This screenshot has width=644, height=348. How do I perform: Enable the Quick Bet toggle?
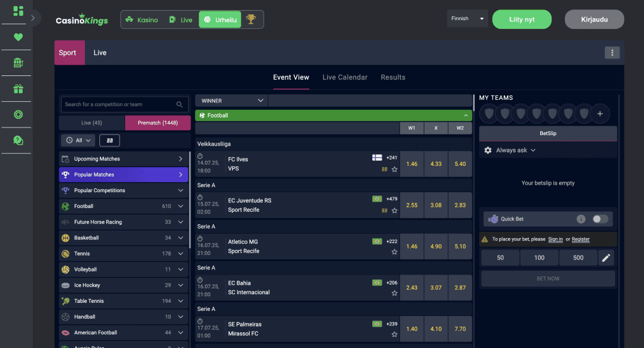600,219
